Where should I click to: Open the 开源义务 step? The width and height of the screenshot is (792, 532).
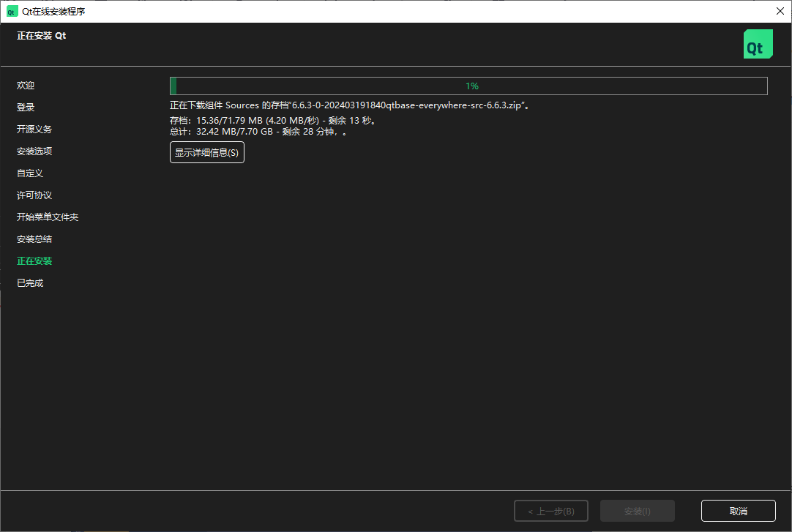click(32, 129)
